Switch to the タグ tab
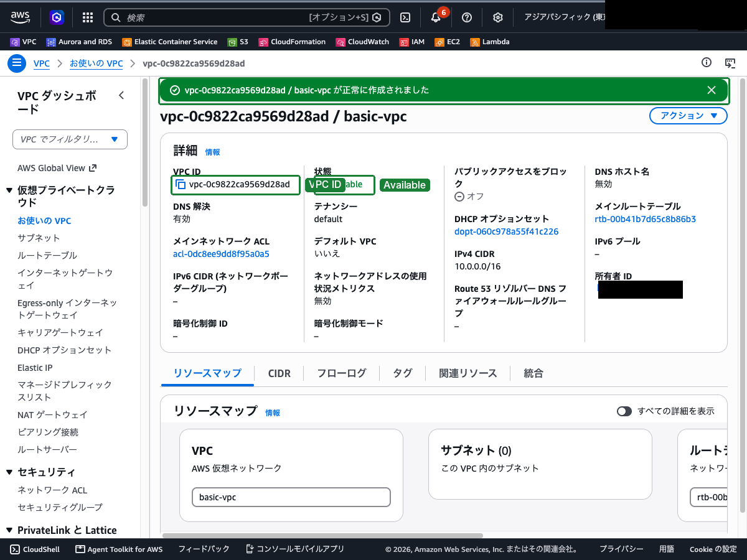Image resolution: width=747 pixels, height=560 pixels. click(403, 373)
